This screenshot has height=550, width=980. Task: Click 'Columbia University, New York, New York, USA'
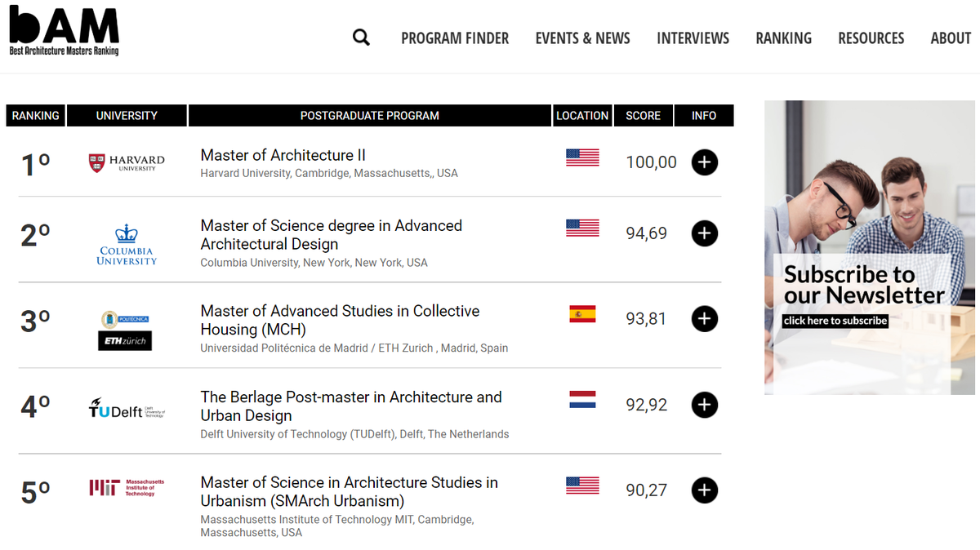coord(314,263)
